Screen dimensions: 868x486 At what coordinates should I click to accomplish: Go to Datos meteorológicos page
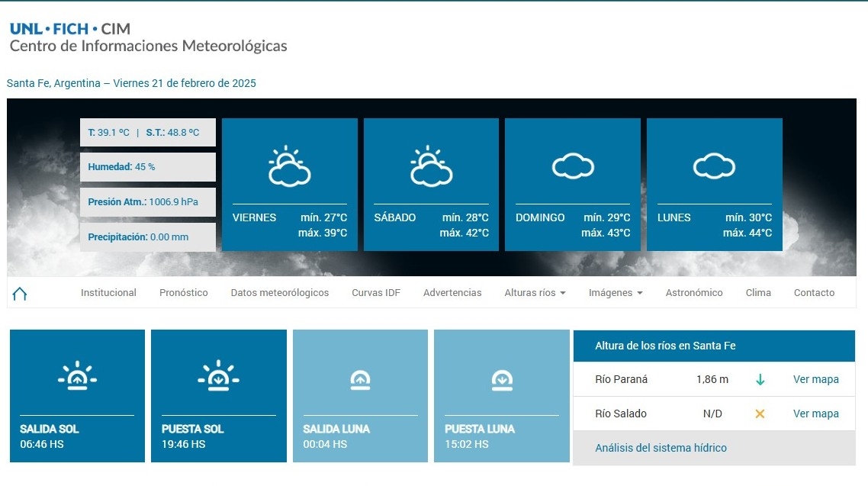(279, 293)
